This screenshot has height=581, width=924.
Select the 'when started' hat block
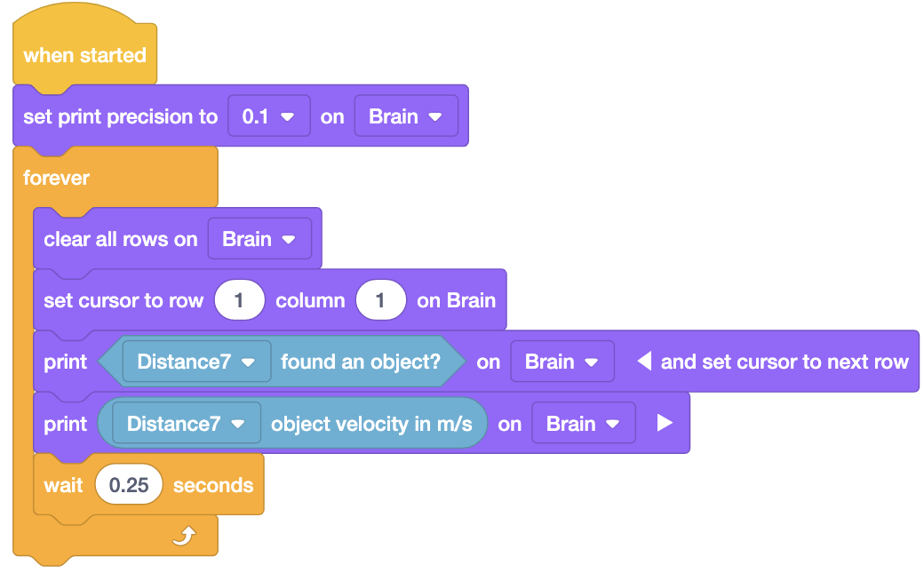coord(84,55)
